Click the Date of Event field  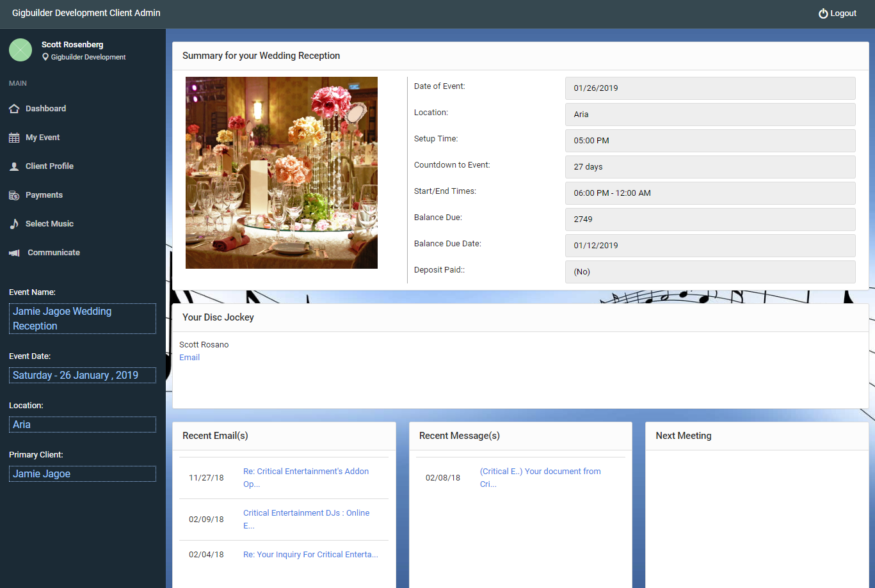(x=710, y=88)
